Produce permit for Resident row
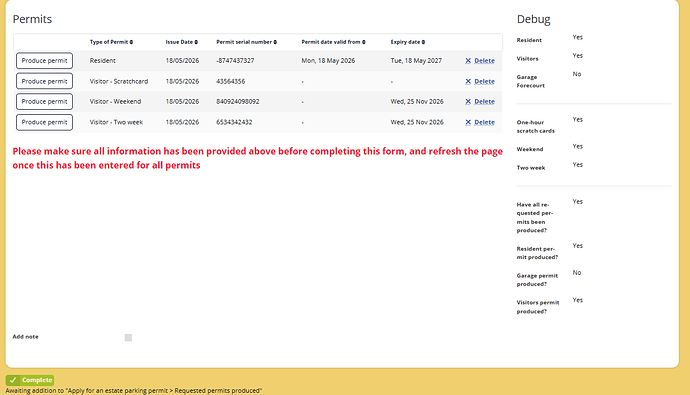The width and height of the screenshot is (690, 395). (x=44, y=61)
